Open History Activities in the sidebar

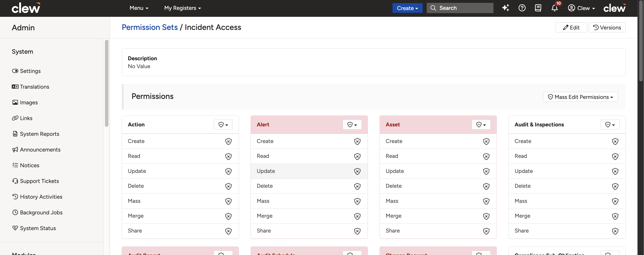[x=37, y=197]
